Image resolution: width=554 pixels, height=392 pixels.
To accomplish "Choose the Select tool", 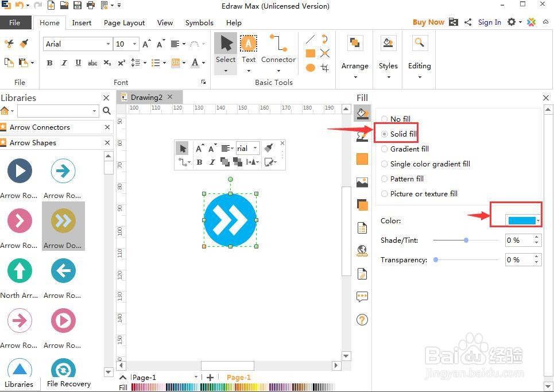I will pyautogui.click(x=226, y=53).
